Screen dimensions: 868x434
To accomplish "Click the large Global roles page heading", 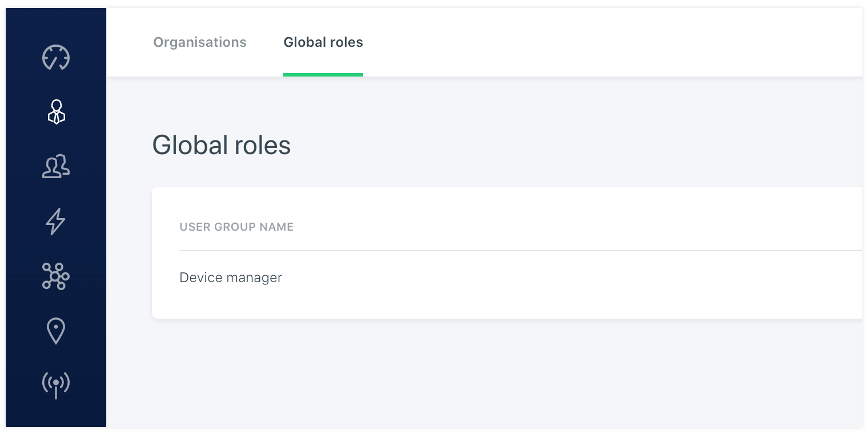I will point(222,145).
